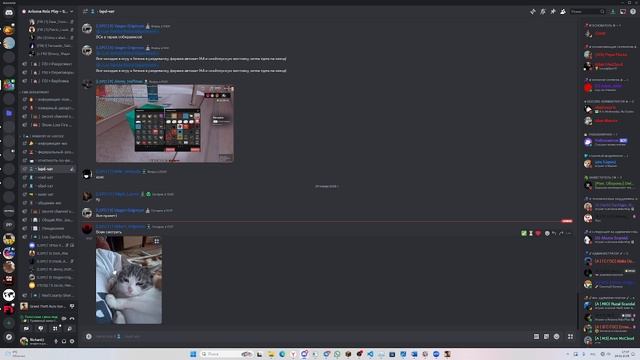React with the green check mark emoji

coord(524,233)
